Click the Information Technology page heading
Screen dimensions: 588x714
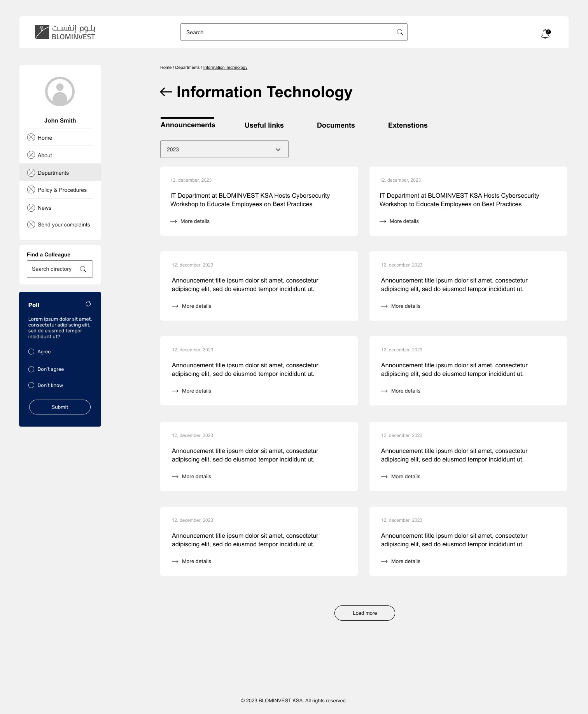tap(264, 92)
